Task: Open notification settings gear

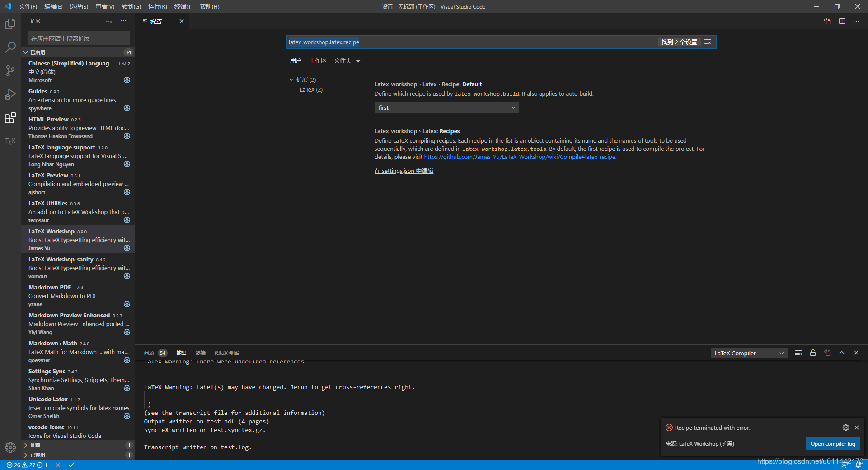Action: [846, 428]
